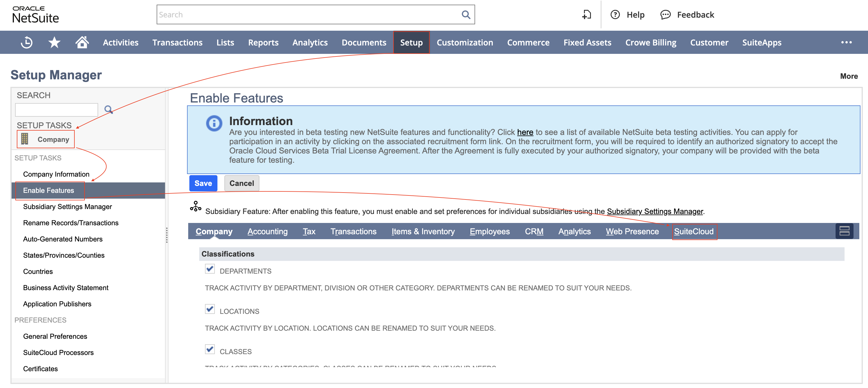Click the Subsidiary Feature hierarchy icon

pos(195,206)
